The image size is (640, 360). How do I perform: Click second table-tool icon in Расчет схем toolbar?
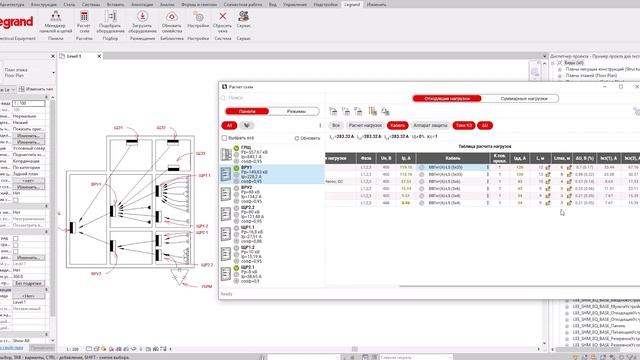(x=346, y=111)
